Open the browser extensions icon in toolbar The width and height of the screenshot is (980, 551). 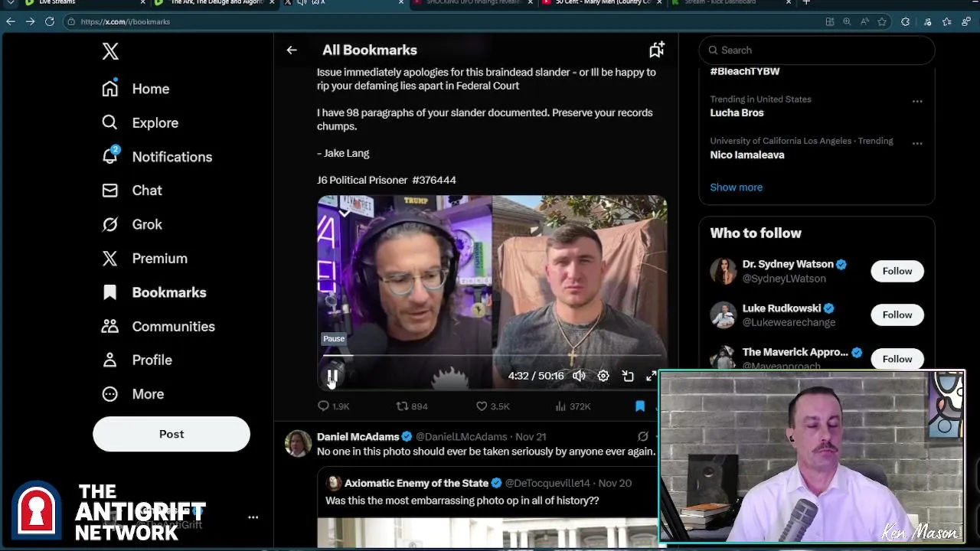click(905, 21)
